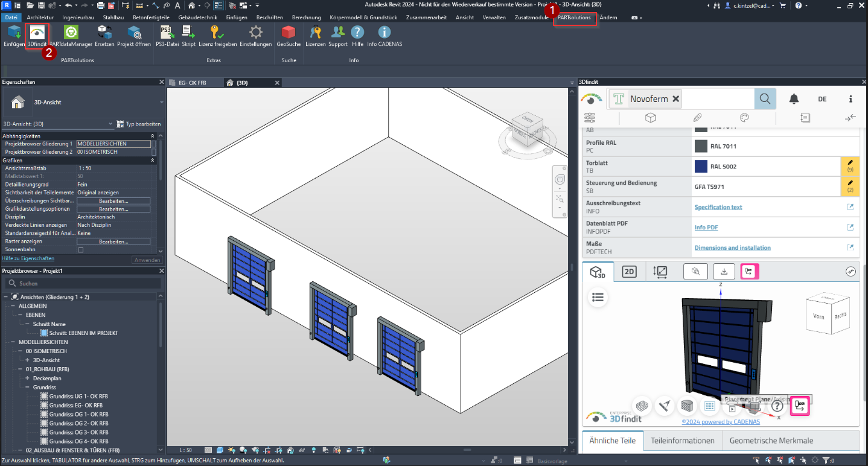Click the notification bell in 3Dfindit panel
This screenshot has height=466, width=868.
tap(794, 99)
